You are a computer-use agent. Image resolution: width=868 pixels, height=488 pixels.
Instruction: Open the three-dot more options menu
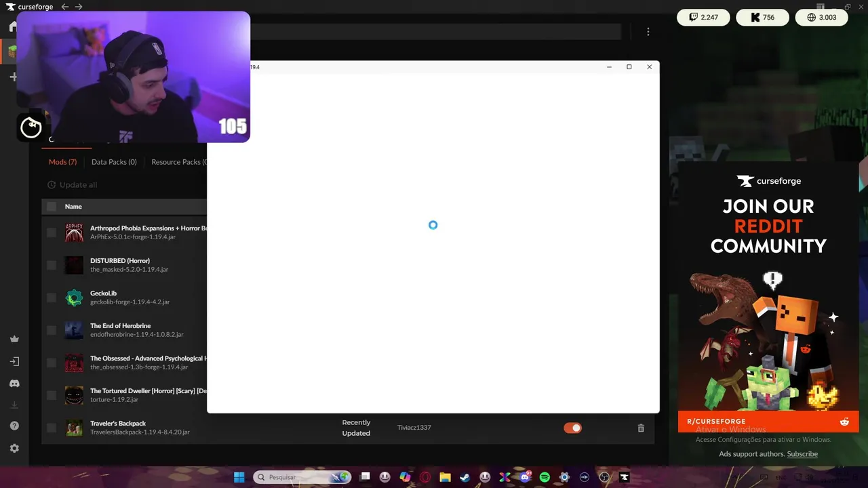[648, 32]
